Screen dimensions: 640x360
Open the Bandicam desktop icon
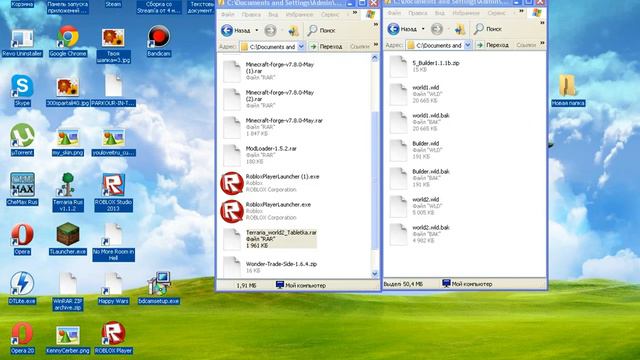pos(159,41)
